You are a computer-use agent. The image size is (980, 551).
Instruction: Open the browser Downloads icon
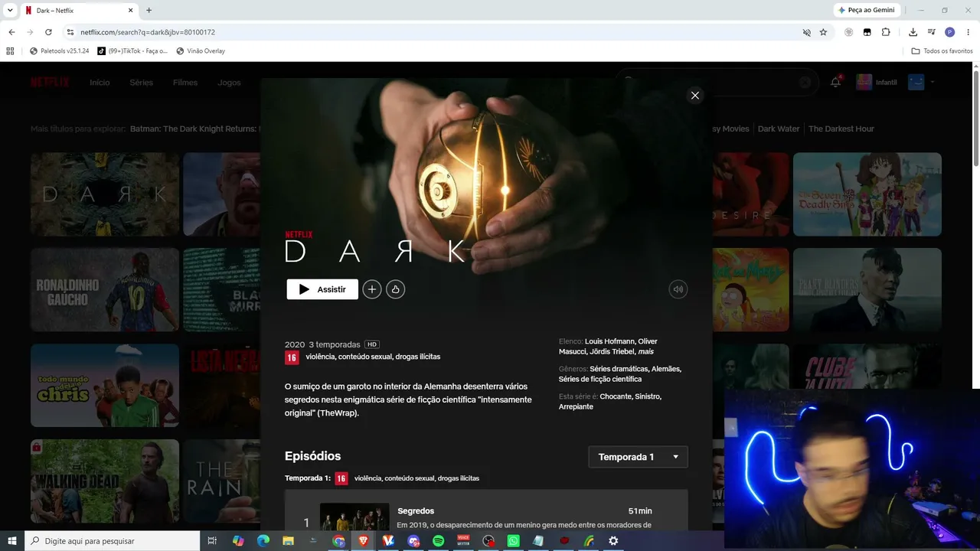click(x=913, y=32)
